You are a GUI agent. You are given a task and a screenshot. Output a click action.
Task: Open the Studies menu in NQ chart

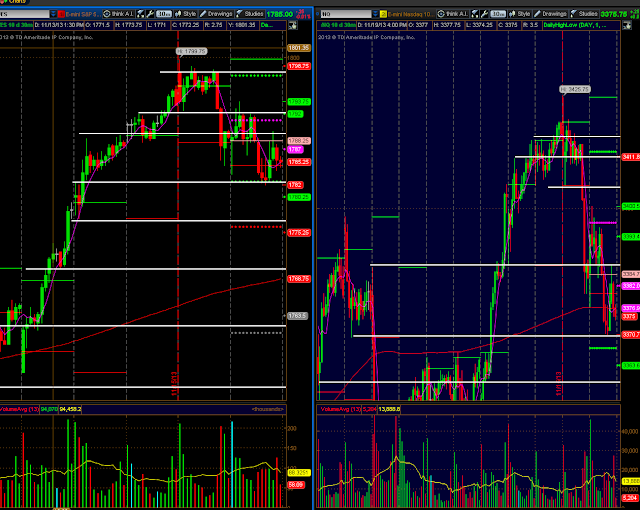pyautogui.click(x=584, y=14)
